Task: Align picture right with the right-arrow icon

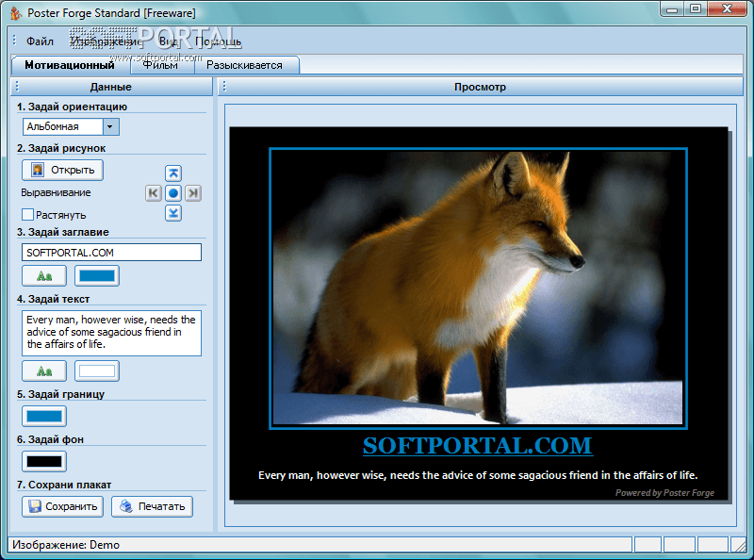Action: click(193, 193)
